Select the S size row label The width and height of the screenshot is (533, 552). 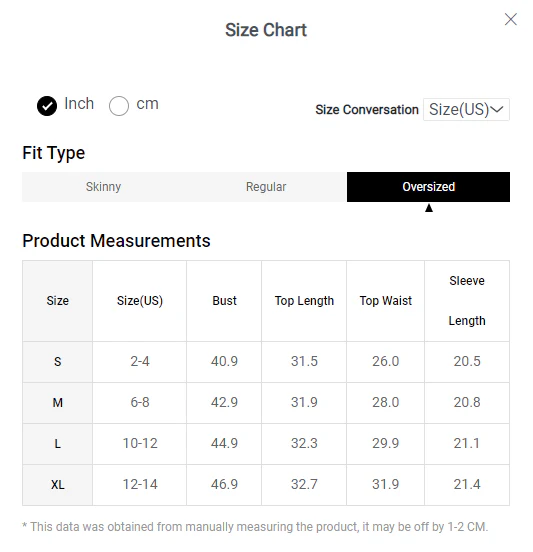tap(58, 362)
